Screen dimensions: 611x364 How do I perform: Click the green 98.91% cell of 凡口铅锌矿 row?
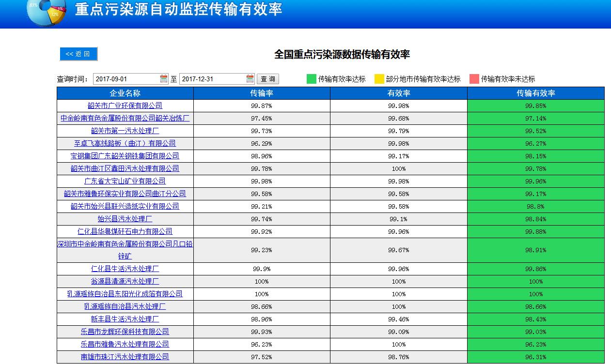coord(536,250)
